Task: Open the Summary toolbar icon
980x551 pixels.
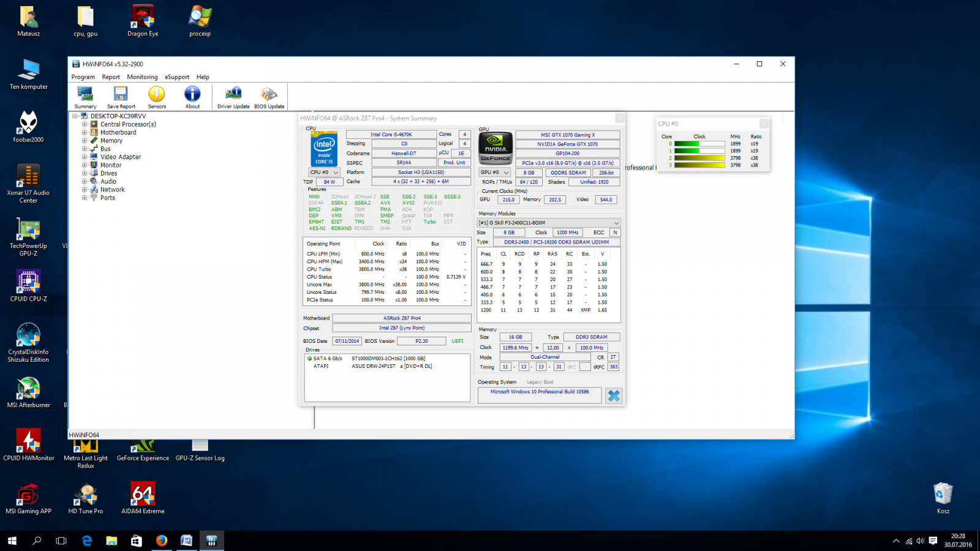Action: tap(85, 97)
